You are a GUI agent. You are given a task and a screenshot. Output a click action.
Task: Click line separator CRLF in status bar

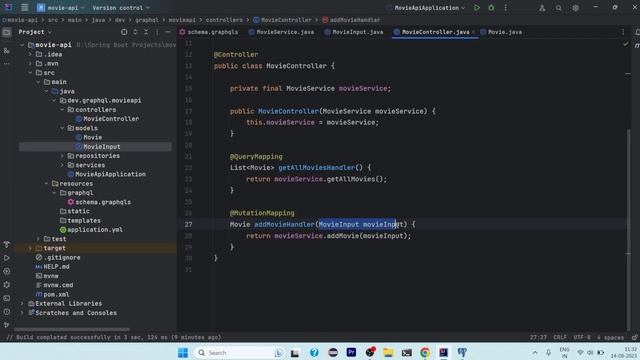560,338
